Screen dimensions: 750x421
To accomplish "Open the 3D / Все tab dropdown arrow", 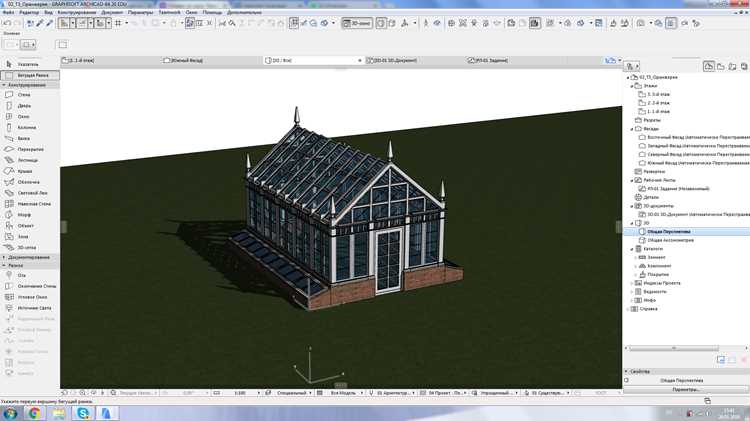I will coord(360,61).
